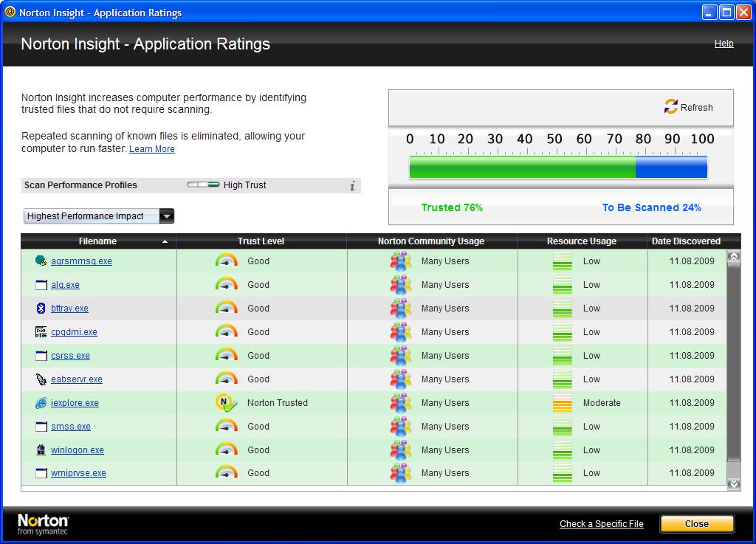Click the Refresh arrows icon
Screen dimensions: 756x544
coord(670,106)
